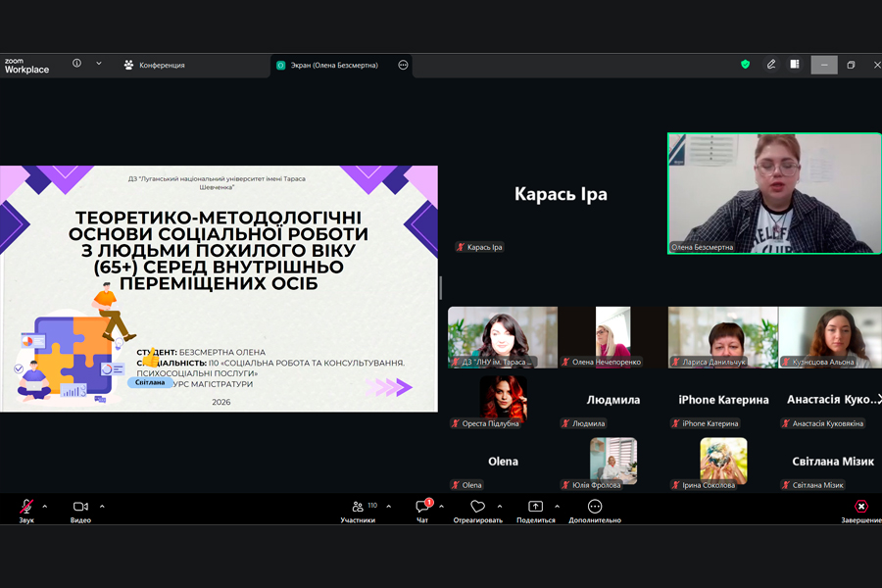
Task: Switch to the Конференция tab
Action: pyautogui.click(x=155, y=65)
